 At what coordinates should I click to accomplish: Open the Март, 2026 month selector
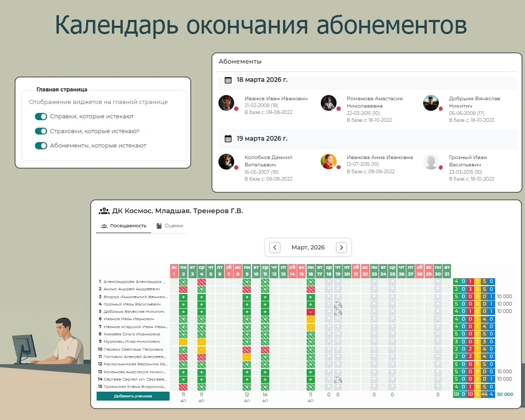point(309,247)
